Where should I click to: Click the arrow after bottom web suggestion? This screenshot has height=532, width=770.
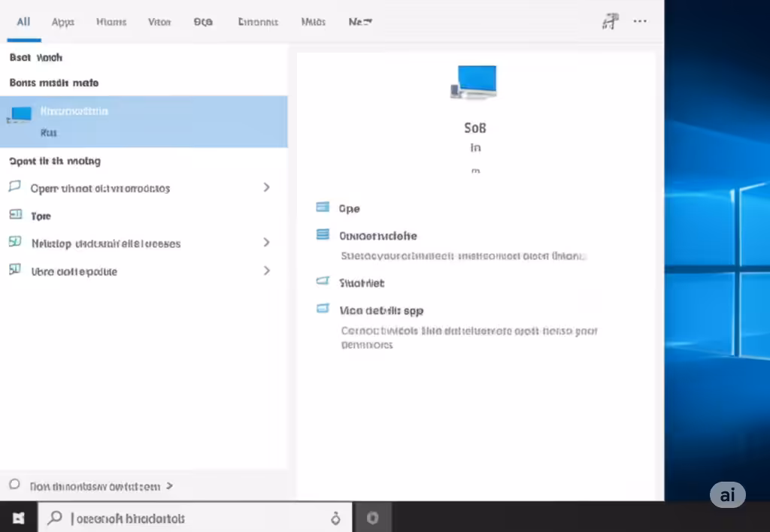[169, 486]
